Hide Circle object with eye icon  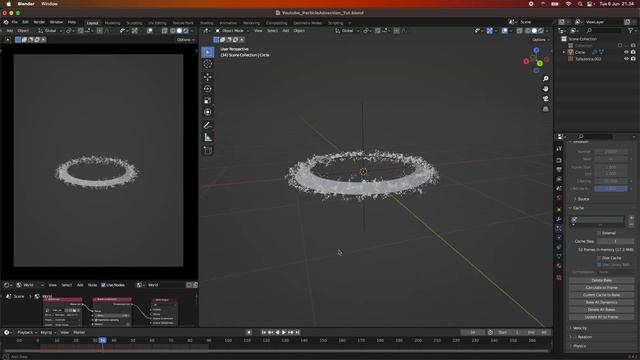626,52
